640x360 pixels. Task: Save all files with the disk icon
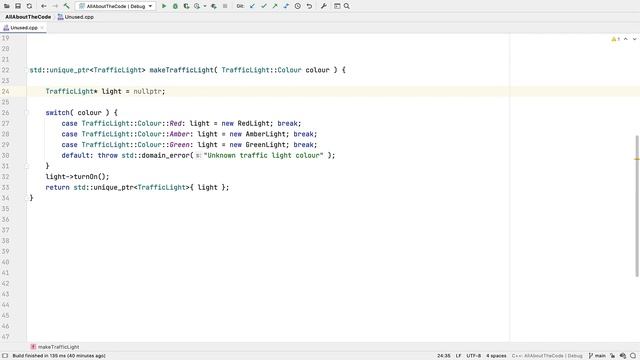coord(18,6)
